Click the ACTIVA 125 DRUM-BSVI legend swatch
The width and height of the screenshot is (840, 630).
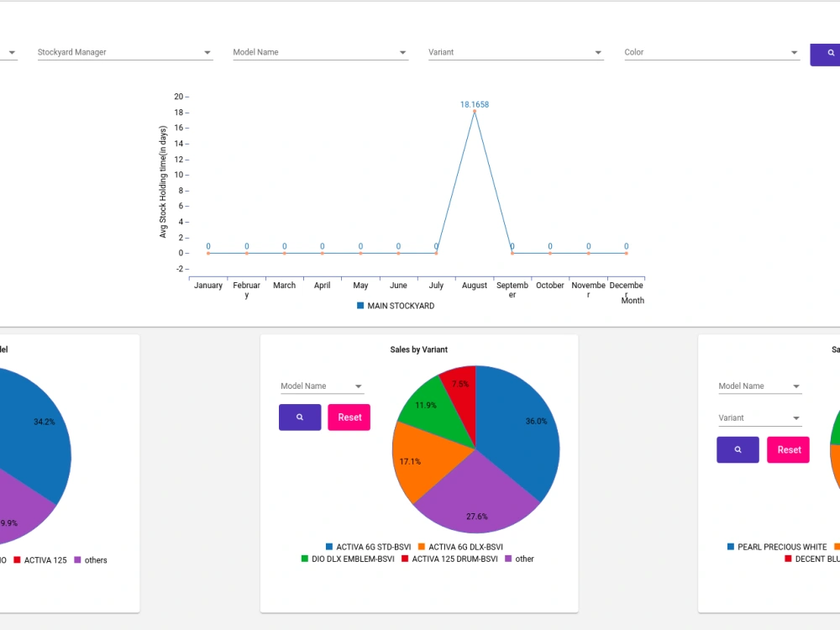(x=405, y=559)
